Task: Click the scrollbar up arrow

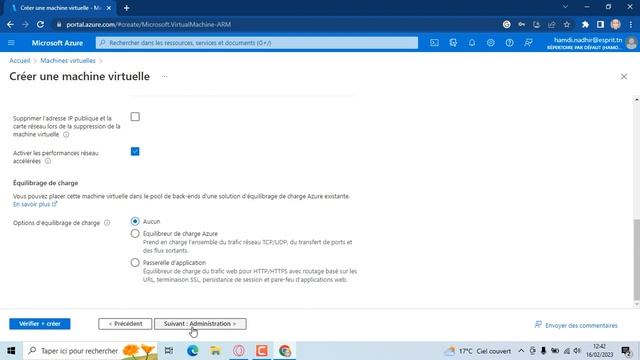Action: (636, 99)
